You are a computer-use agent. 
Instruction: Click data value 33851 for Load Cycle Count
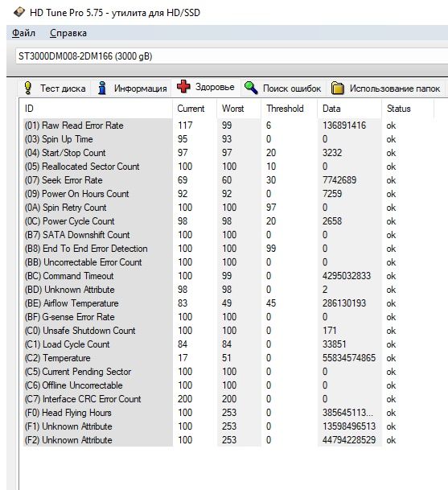(x=335, y=344)
